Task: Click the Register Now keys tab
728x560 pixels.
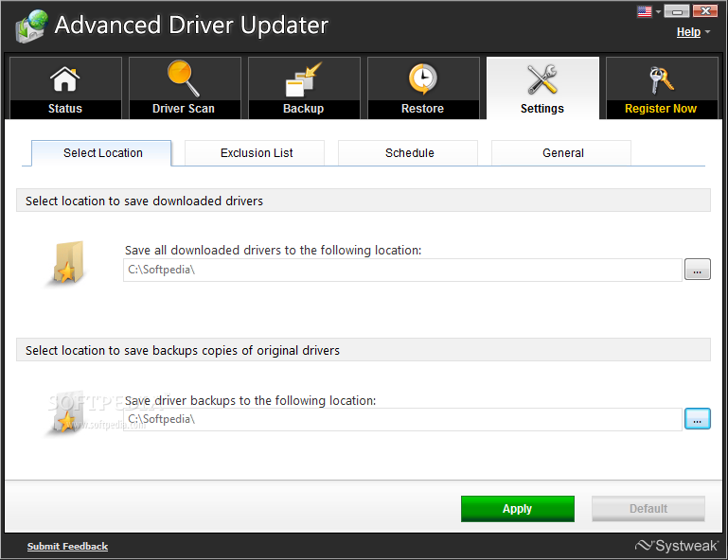Action: pos(662,88)
